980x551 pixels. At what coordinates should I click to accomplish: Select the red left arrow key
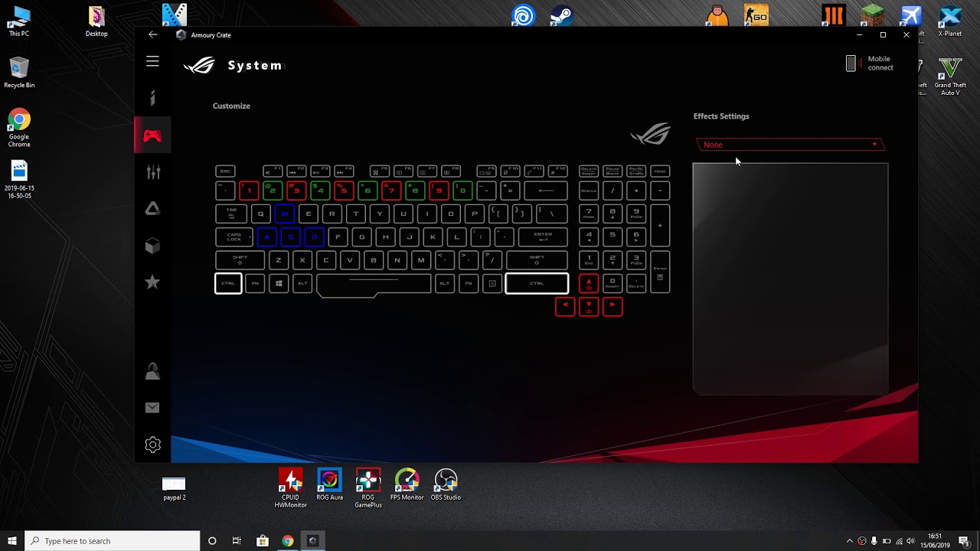[565, 306]
